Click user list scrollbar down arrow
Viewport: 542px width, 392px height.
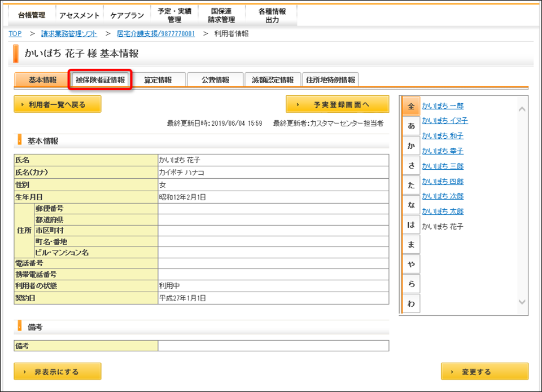tap(522, 302)
